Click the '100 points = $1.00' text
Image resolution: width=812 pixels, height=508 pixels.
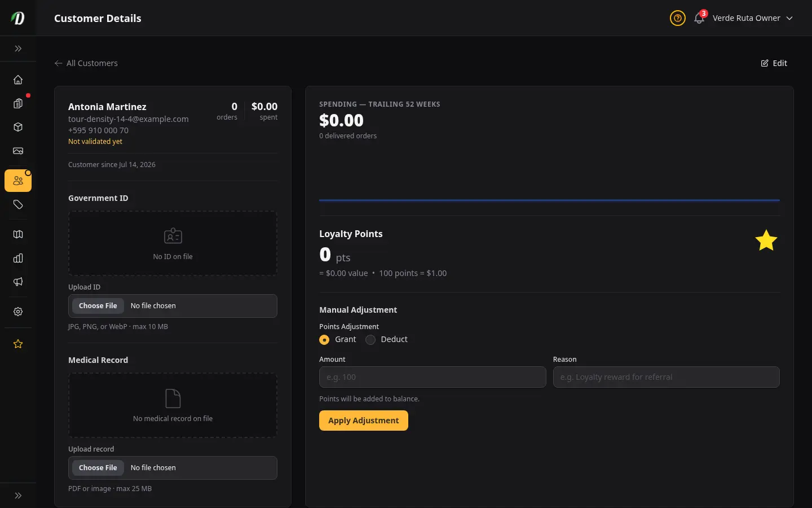(x=413, y=273)
